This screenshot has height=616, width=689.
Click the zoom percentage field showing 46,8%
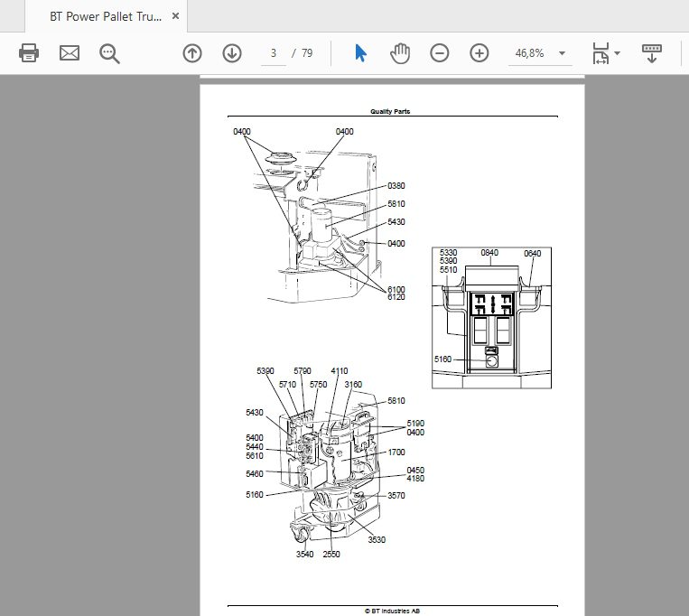pyautogui.click(x=530, y=53)
